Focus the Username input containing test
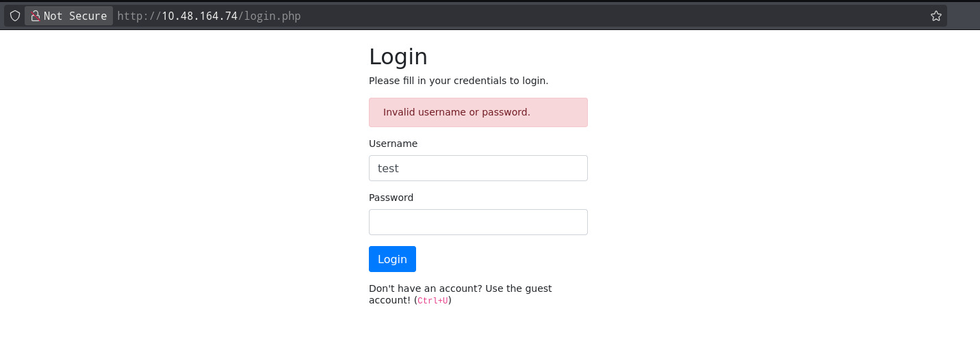980x352 pixels. [478, 168]
